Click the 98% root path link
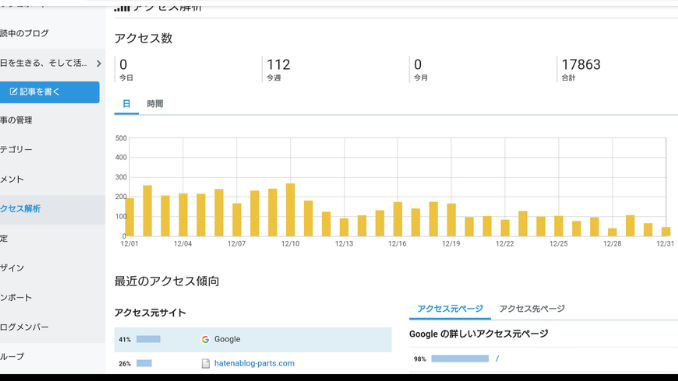The width and height of the screenshot is (678, 381). pos(497,359)
